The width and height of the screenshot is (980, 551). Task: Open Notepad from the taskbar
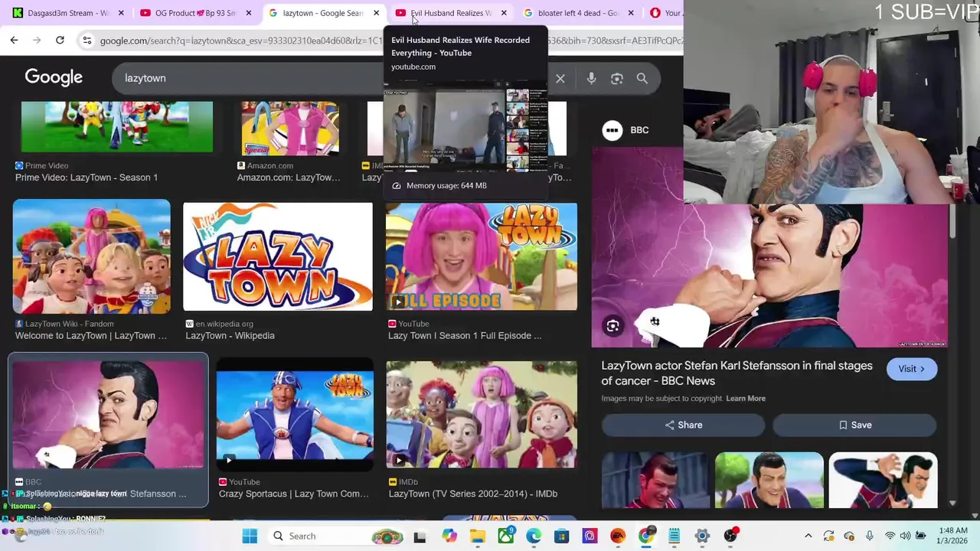pyautogui.click(x=674, y=536)
